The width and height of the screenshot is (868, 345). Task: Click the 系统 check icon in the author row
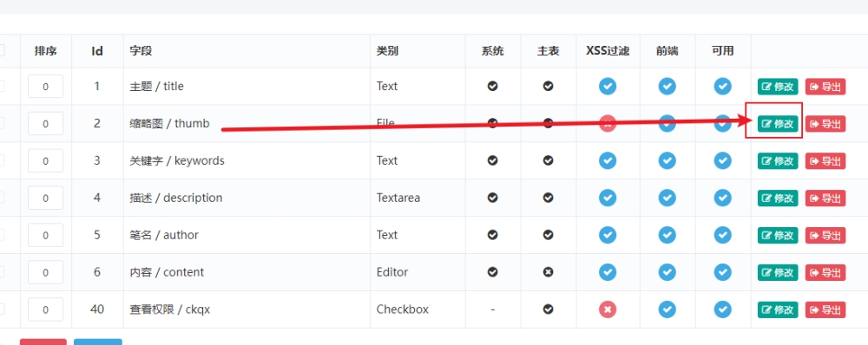pyautogui.click(x=493, y=235)
